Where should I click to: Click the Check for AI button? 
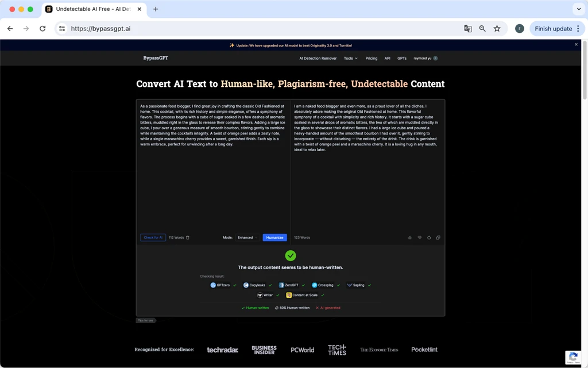click(153, 237)
